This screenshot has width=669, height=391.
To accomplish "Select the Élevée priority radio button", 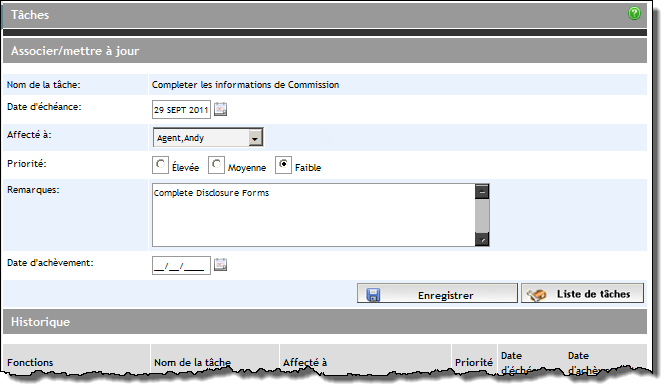I will (x=160, y=165).
